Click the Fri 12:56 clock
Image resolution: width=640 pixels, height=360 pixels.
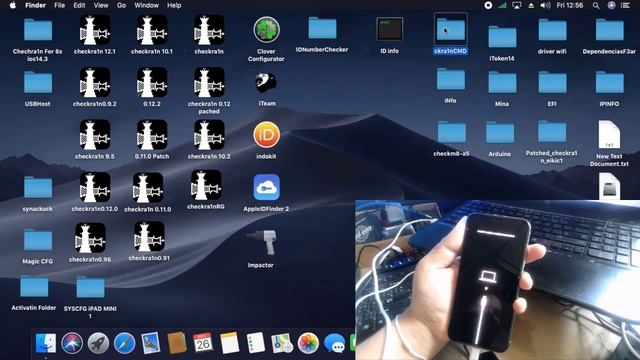click(570, 5)
